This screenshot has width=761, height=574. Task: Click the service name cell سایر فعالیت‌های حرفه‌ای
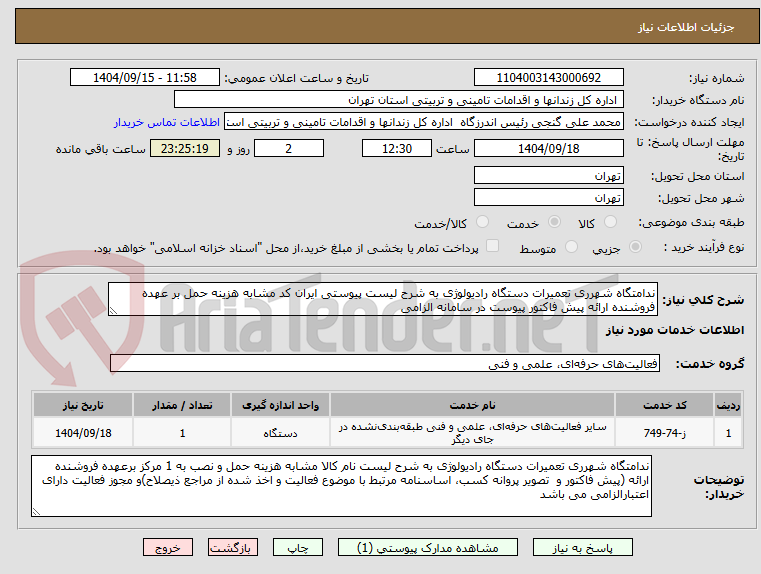click(x=472, y=433)
